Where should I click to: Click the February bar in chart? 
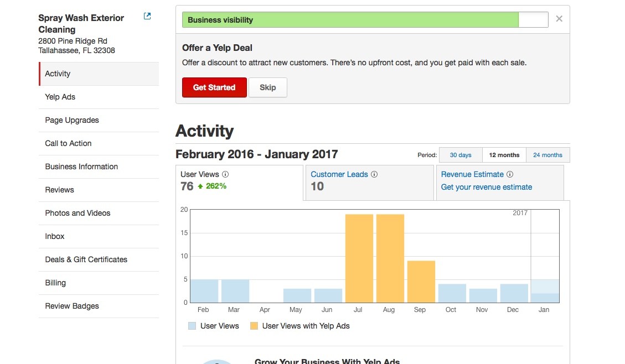204,291
